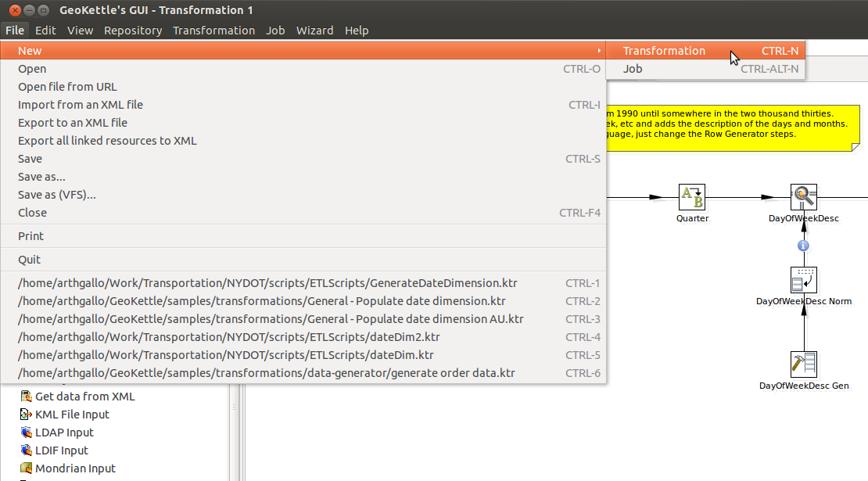Open the Repository menu
Image resolution: width=868 pixels, height=481 pixels.
pos(133,31)
